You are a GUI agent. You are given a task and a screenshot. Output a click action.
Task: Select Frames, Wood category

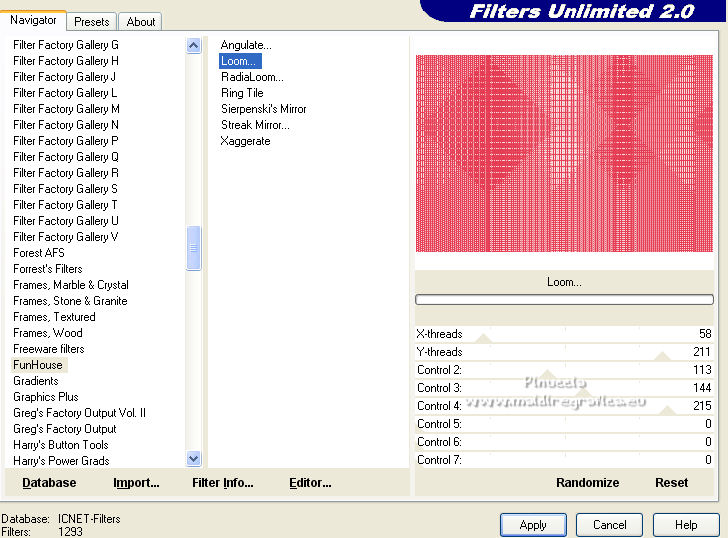point(48,333)
